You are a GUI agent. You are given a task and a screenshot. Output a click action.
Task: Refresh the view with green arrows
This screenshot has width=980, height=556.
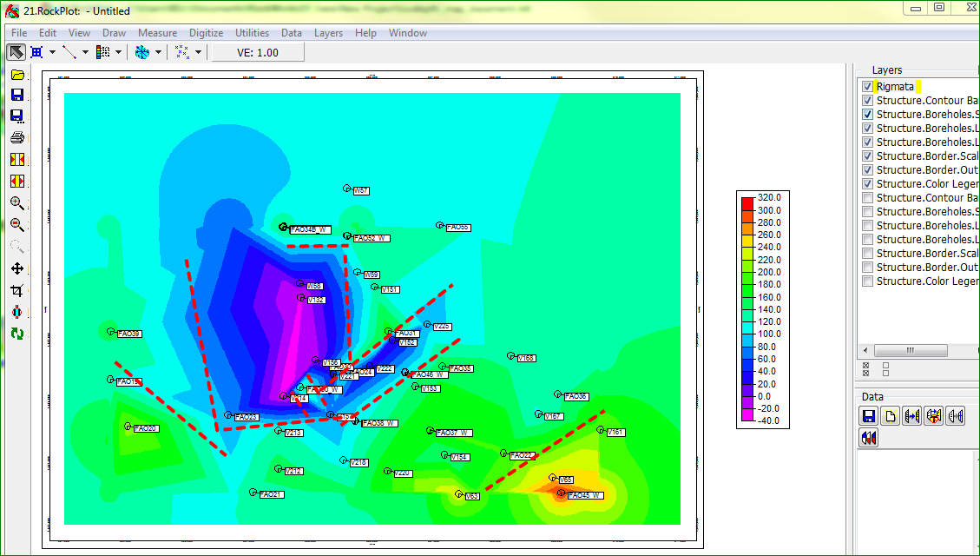[x=17, y=334]
